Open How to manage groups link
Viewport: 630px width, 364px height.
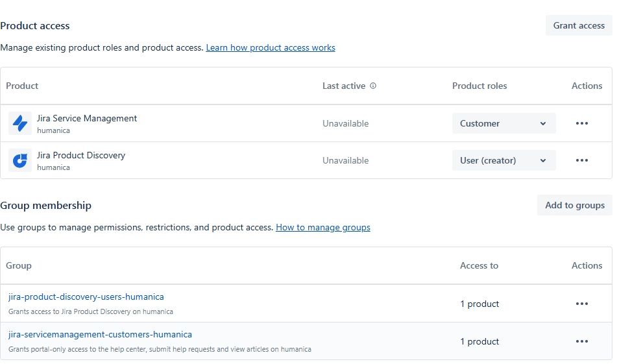(323, 227)
